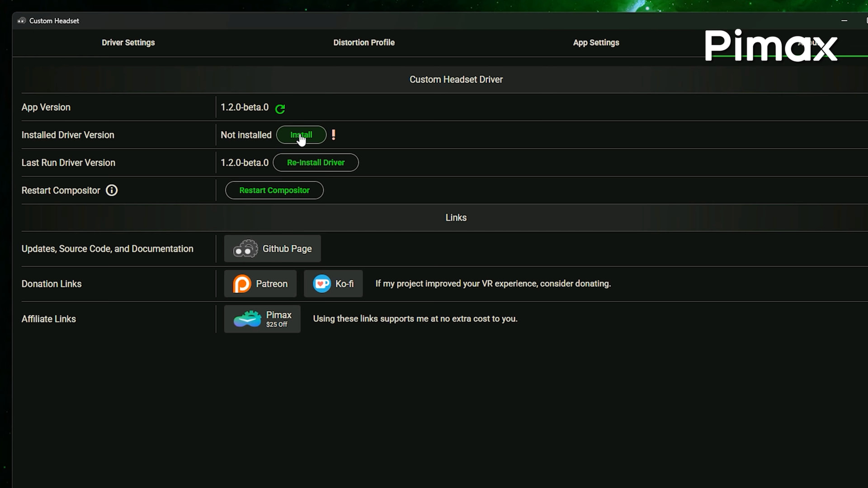Click the Pimax affiliate logo icon
Viewport: 868px width, 488px height.
click(247, 319)
